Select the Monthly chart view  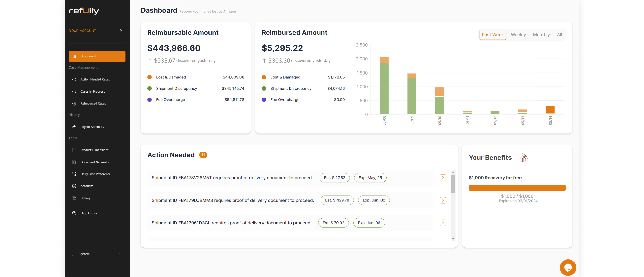point(541,34)
